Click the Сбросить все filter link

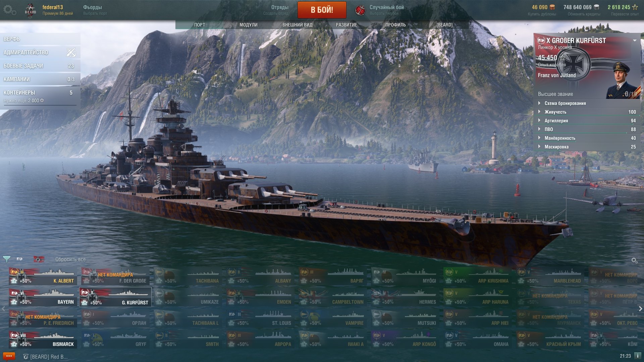point(70,259)
